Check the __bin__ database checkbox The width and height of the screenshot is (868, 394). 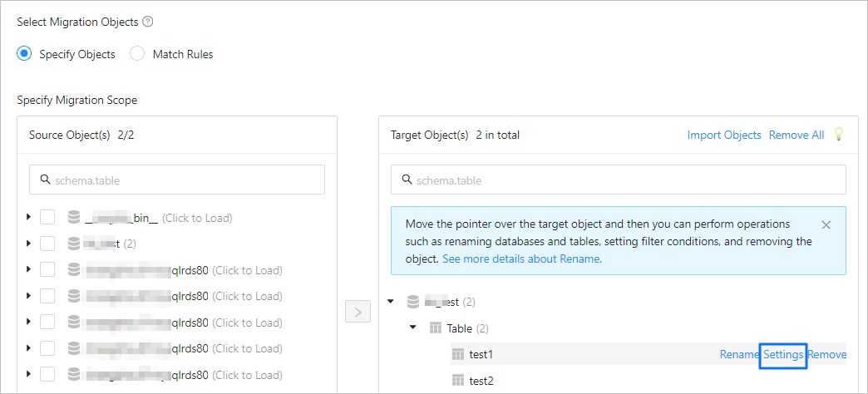[x=47, y=218]
